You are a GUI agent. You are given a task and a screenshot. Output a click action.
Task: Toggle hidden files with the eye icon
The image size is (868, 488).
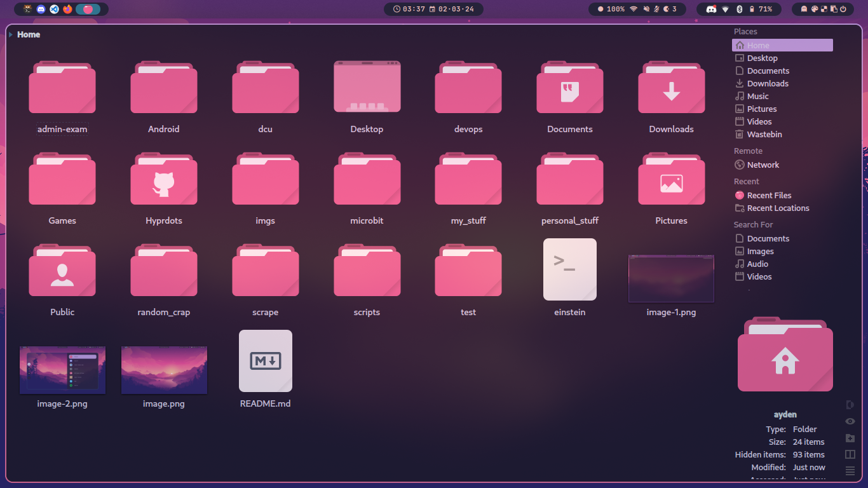(850, 421)
